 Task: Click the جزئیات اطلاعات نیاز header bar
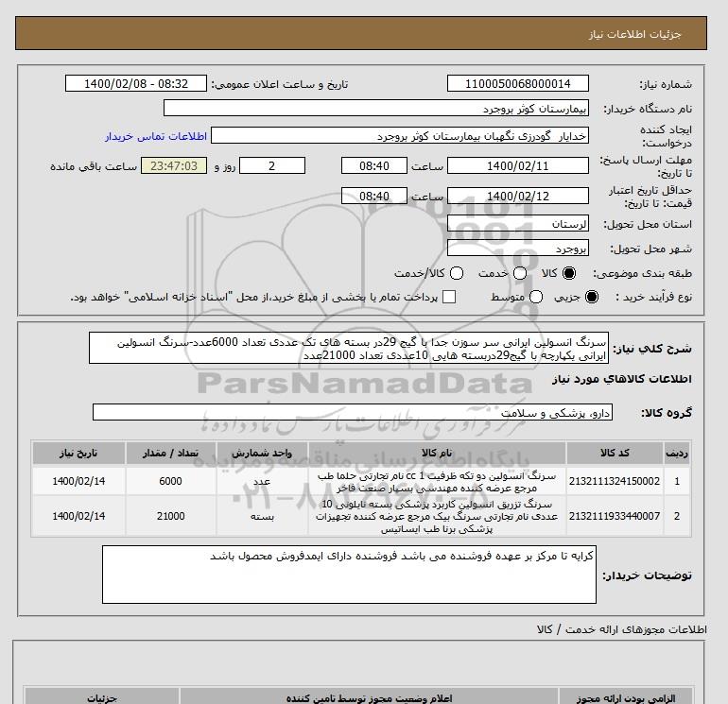click(x=361, y=33)
